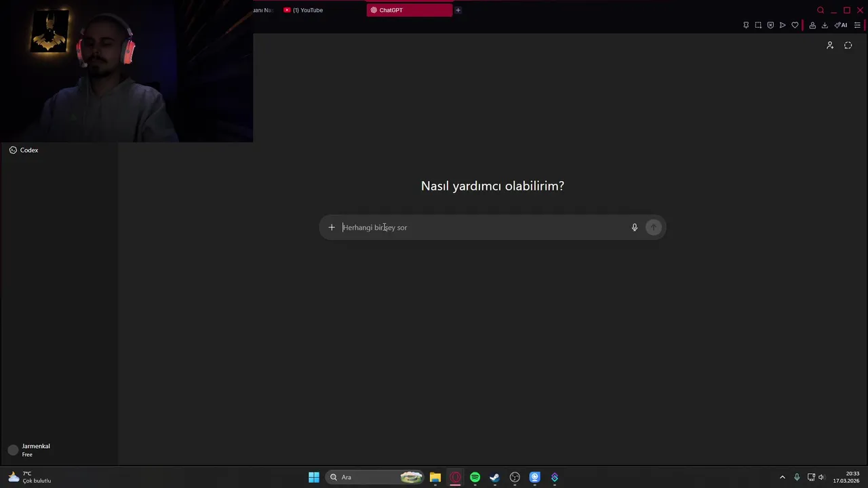Open File Explorer from the taskbar

435,477
